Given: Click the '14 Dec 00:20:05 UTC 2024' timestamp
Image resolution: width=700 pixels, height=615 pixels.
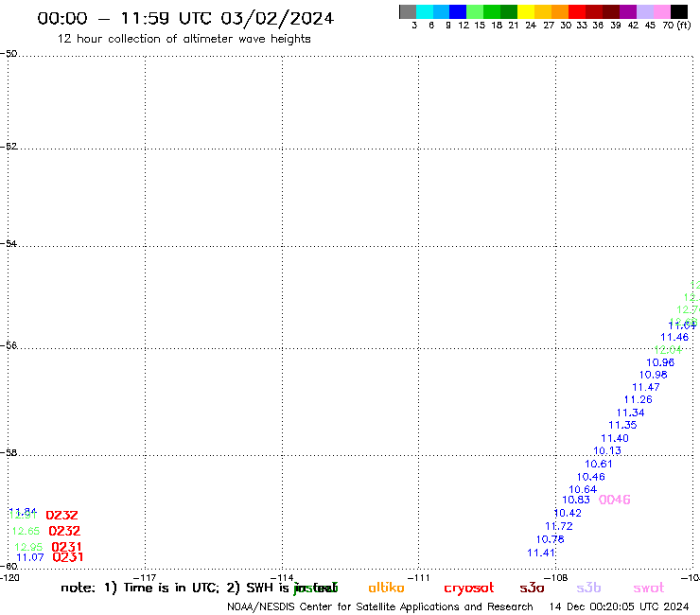Looking at the screenshot, I should 620,607.
